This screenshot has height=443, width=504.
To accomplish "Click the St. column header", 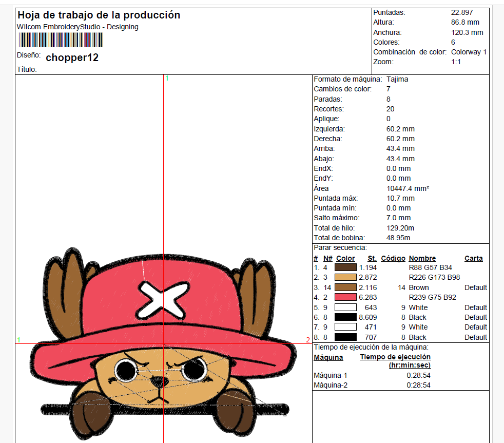I will pyautogui.click(x=372, y=259).
